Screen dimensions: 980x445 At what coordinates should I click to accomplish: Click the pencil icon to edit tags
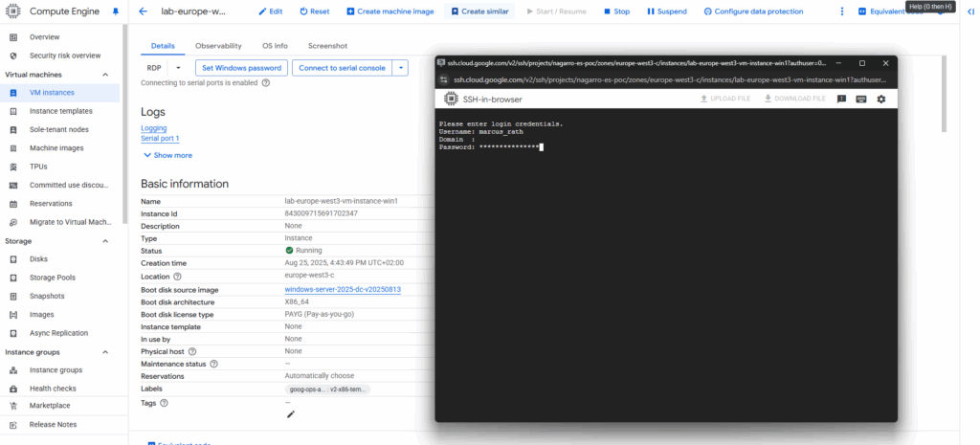tap(291, 414)
